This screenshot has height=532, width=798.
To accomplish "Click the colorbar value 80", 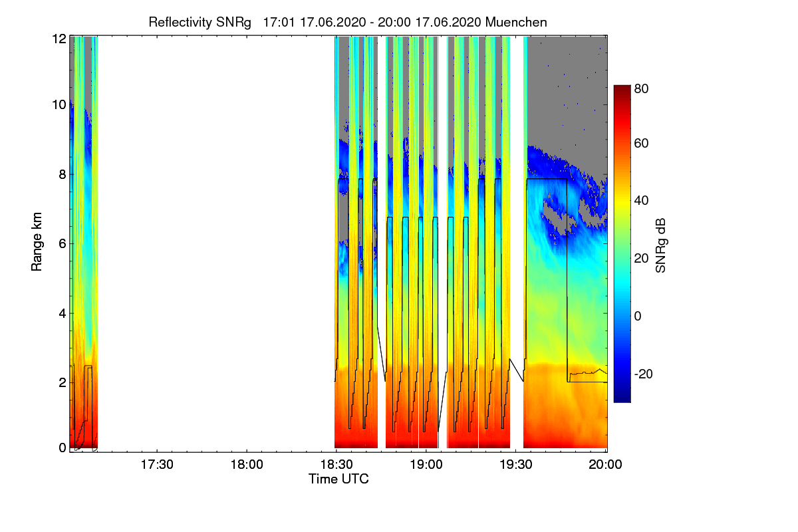I will (x=642, y=88).
